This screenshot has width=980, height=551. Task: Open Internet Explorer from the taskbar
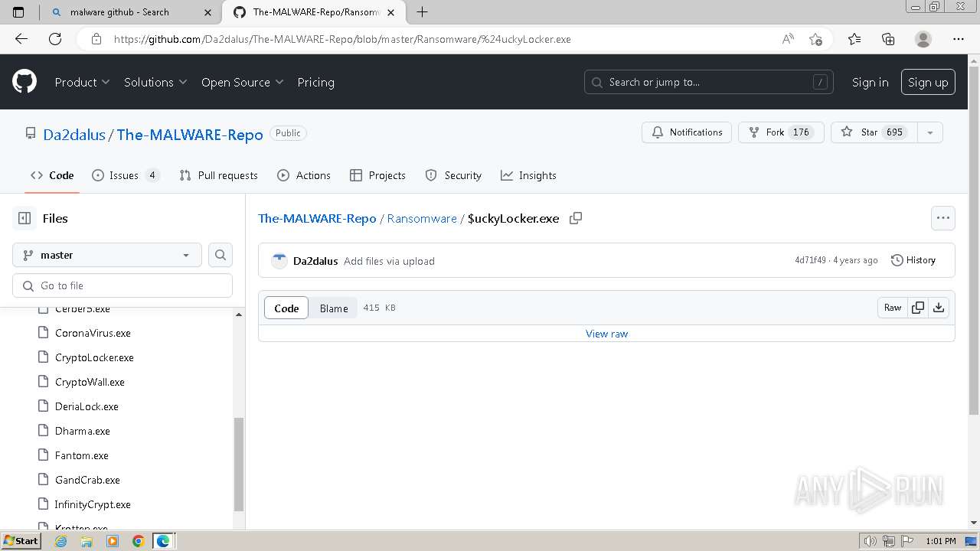click(x=61, y=541)
